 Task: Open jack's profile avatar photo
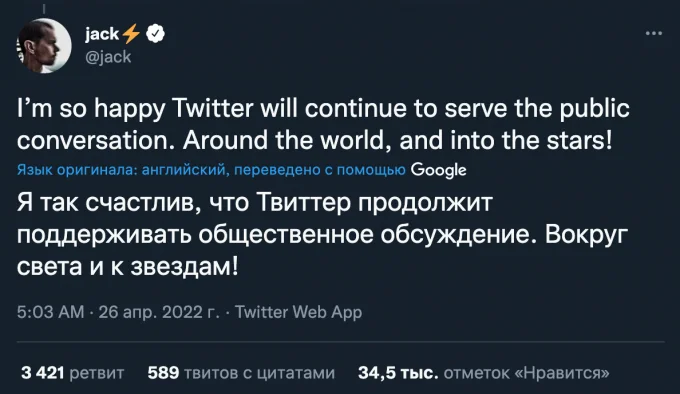(x=44, y=46)
